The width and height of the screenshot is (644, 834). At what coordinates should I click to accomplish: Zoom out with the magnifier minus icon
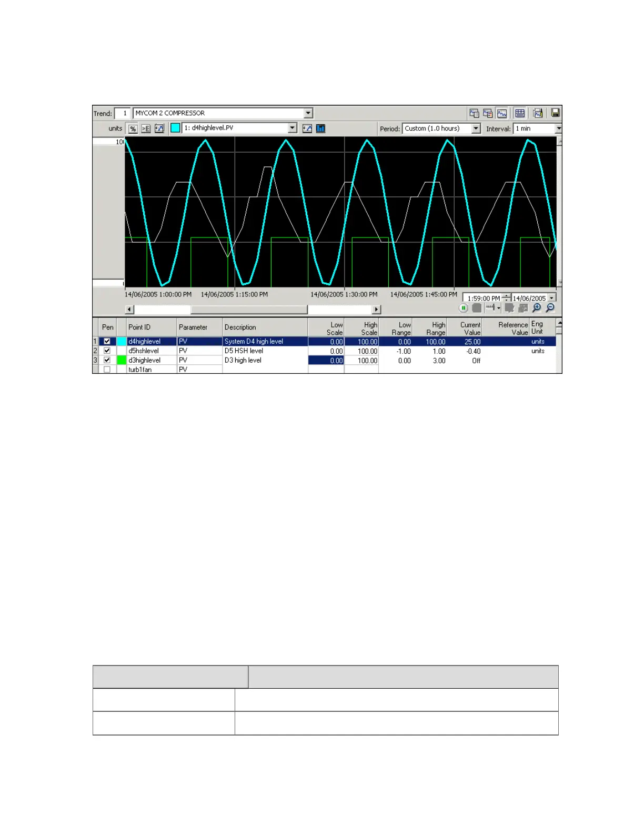(550, 308)
